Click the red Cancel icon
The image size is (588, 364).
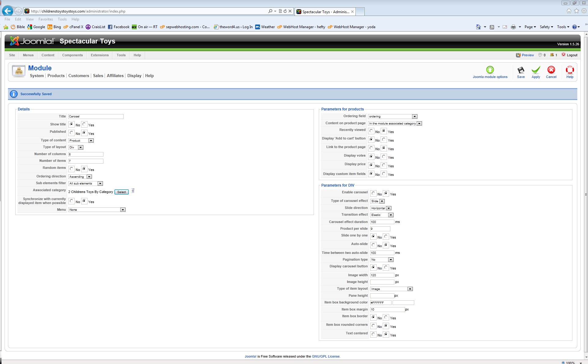coord(551,70)
